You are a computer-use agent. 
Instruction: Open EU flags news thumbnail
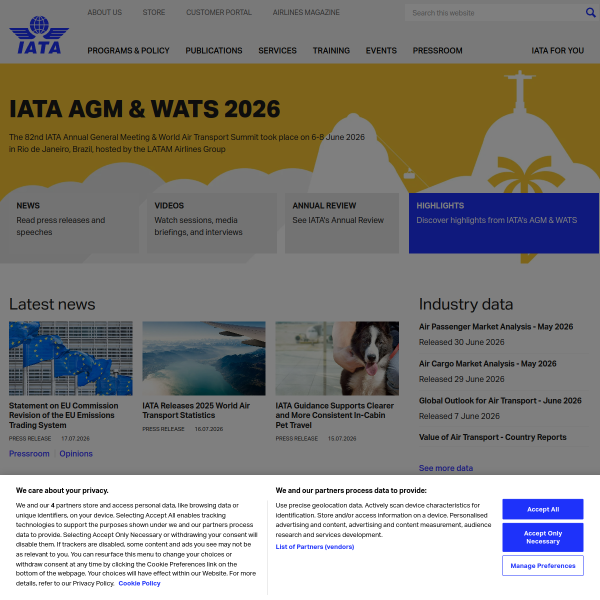pyautogui.click(x=71, y=358)
